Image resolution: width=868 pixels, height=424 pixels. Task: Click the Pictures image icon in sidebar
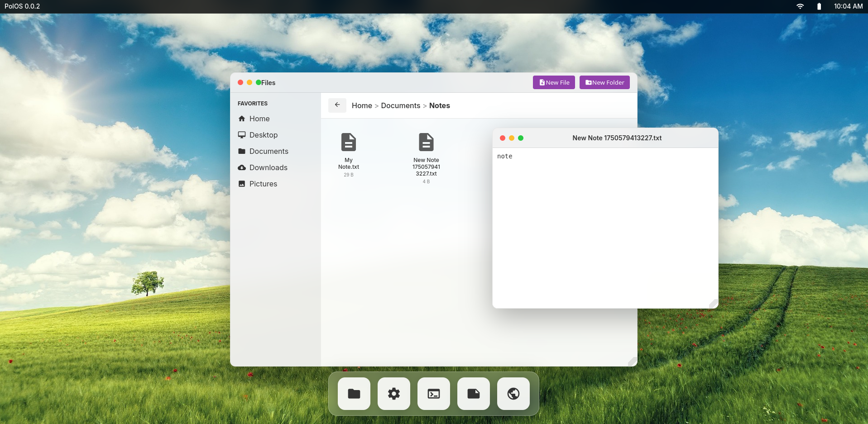tap(242, 184)
